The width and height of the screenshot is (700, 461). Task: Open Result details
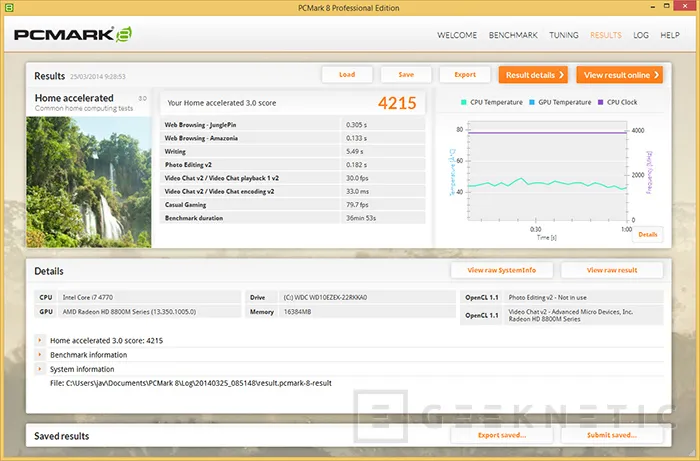point(533,75)
